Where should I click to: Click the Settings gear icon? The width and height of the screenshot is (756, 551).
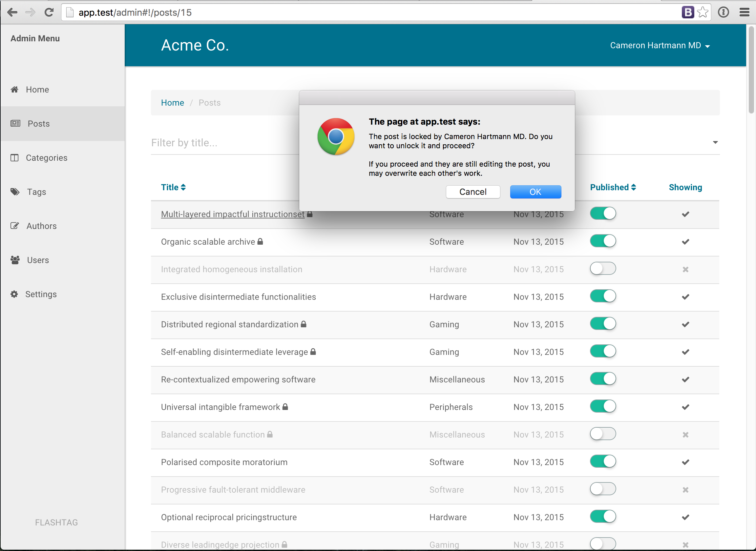(x=14, y=294)
